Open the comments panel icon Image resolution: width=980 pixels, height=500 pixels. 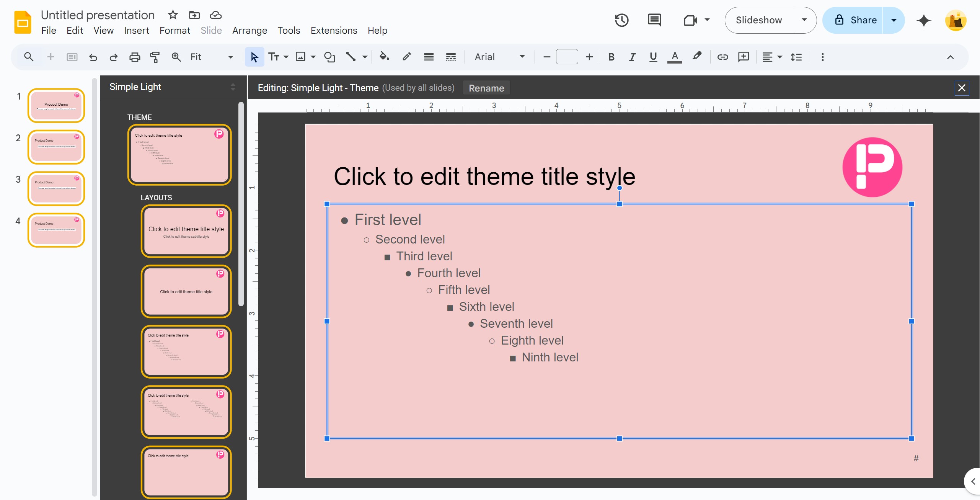(x=654, y=20)
